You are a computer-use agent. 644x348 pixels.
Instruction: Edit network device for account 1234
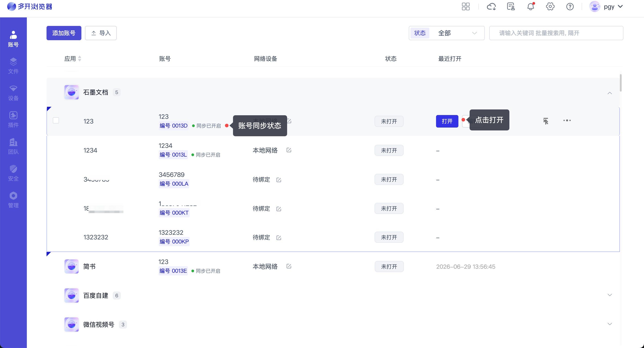tap(289, 150)
